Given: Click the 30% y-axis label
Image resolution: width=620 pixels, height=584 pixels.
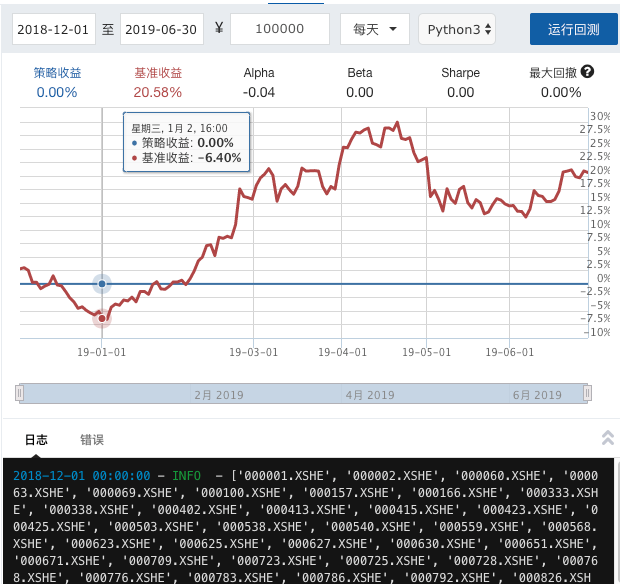Looking at the screenshot, I should point(600,116).
